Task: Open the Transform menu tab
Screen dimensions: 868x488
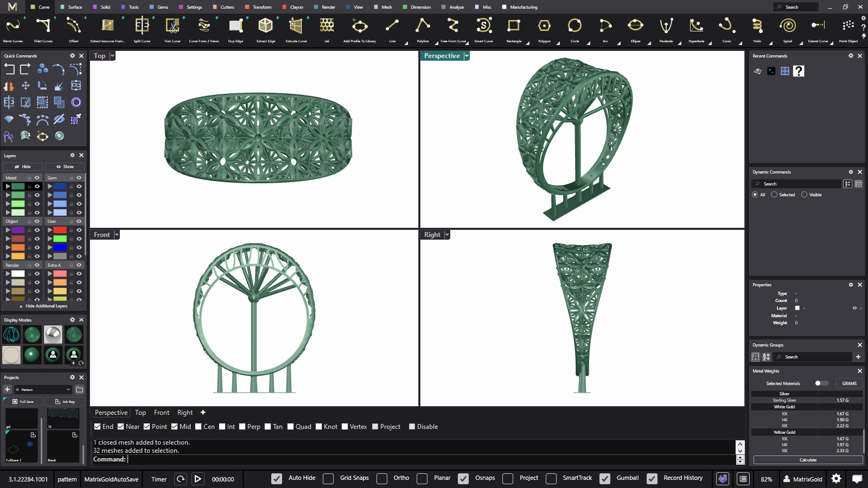Action: [259, 7]
